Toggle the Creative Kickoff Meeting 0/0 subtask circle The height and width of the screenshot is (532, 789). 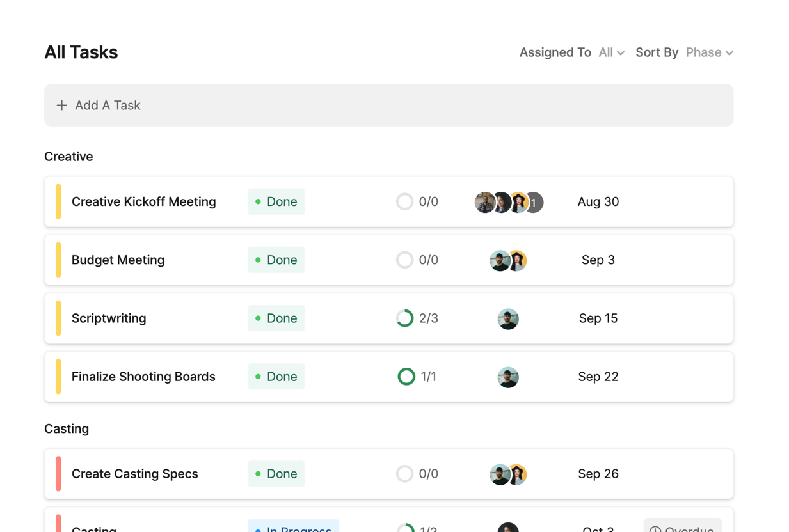(404, 202)
